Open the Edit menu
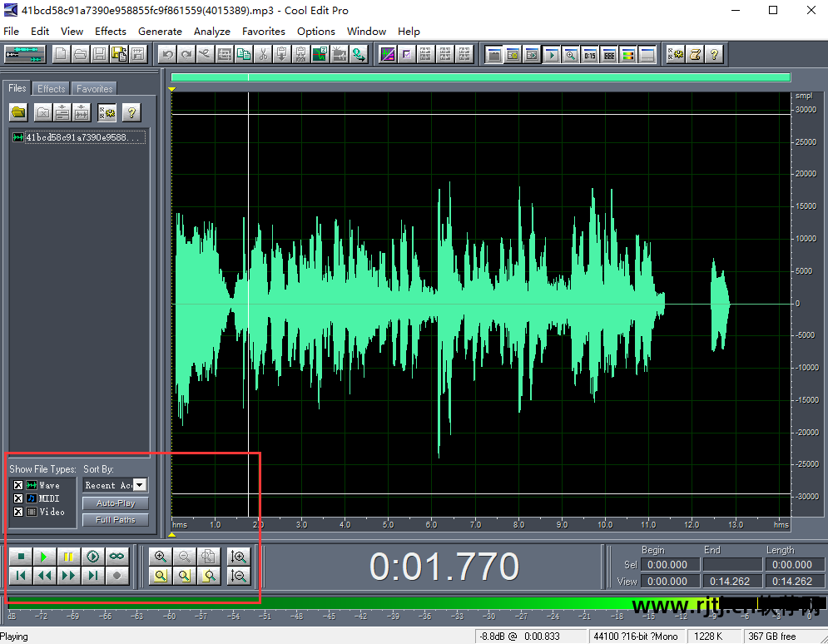 coord(40,31)
